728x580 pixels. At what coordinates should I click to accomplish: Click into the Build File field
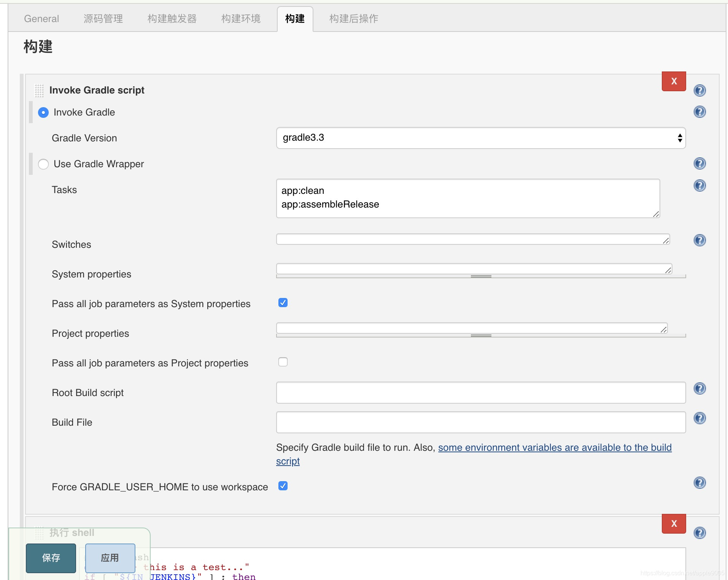[x=481, y=422]
